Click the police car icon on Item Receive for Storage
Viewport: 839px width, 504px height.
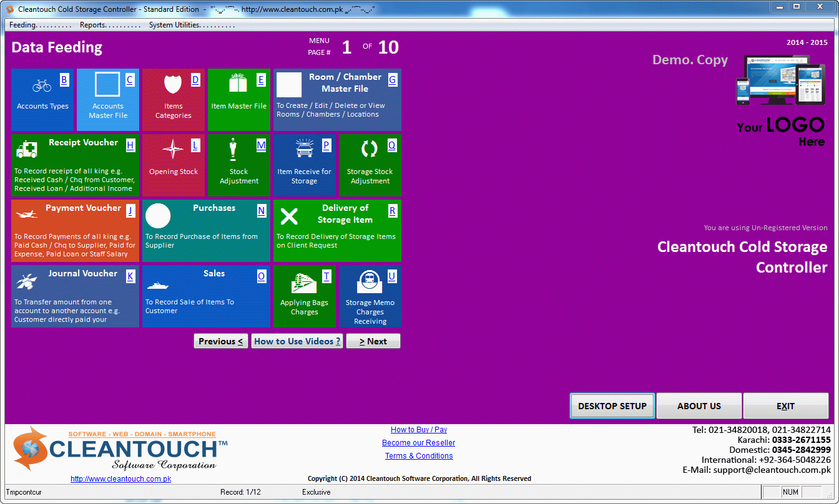tap(304, 150)
